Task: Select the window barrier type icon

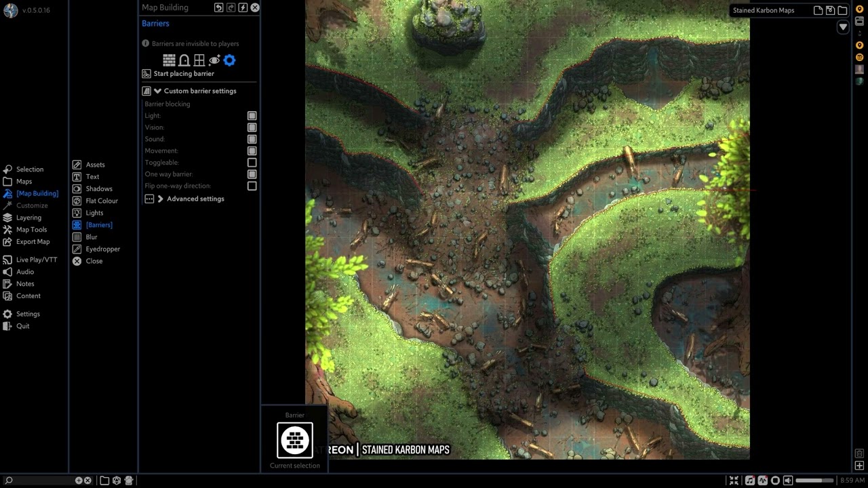Action: coord(199,60)
